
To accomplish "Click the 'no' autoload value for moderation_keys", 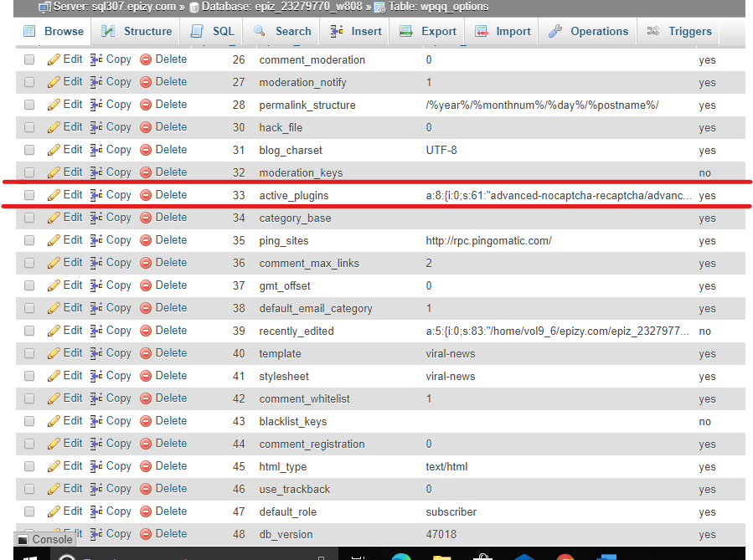I will click(x=704, y=172).
